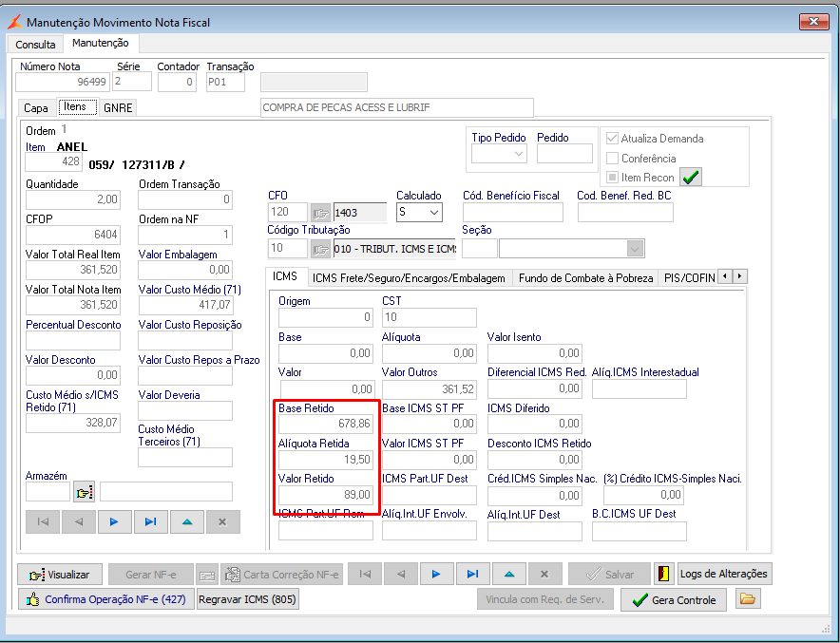This screenshot has height=643, width=840.
Task: Jump to last item in item navigator
Action: pos(150,521)
